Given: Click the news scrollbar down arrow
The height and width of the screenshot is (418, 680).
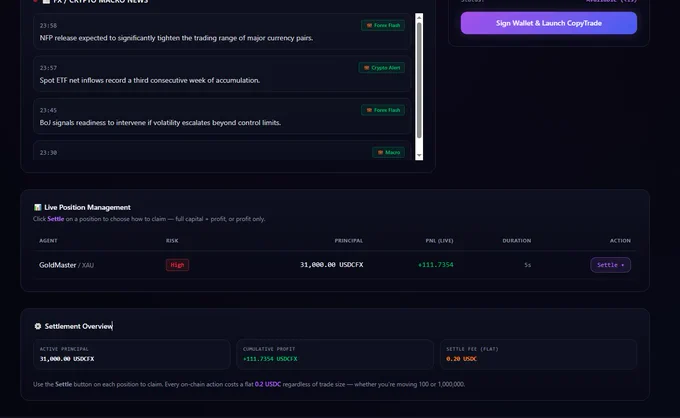Looking at the screenshot, I should [x=419, y=155].
